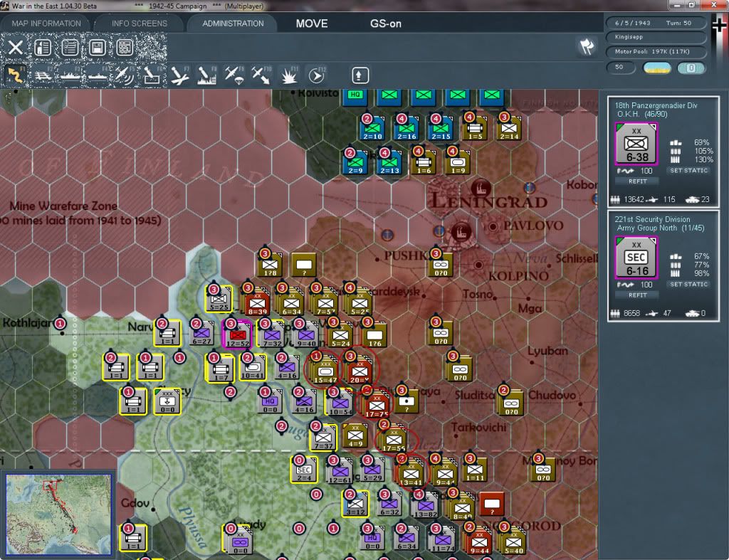Click REFIT for 18th Panzergrenadier Div
The height and width of the screenshot is (560, 729).
tap(637, 181)
